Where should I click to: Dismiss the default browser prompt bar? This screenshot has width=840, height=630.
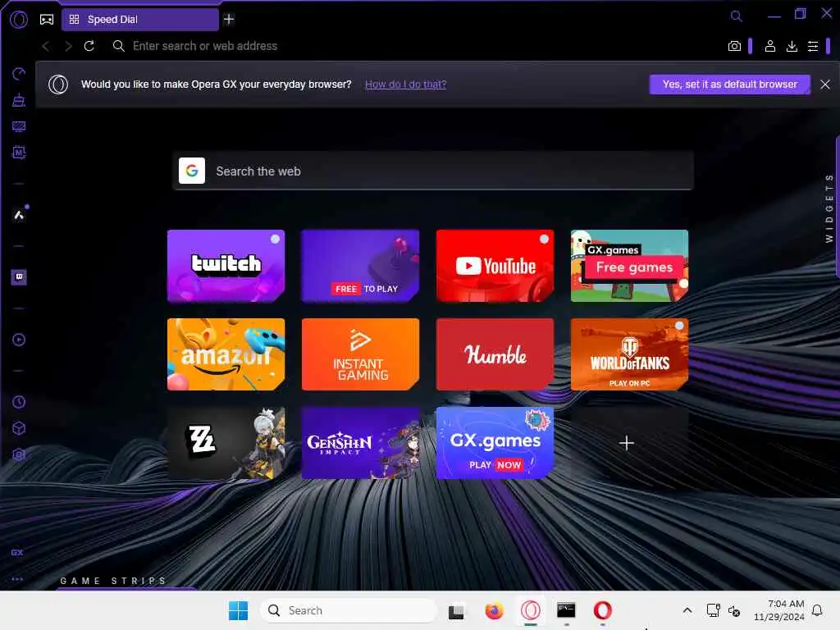pyautogui.click(x=825, y=84)
